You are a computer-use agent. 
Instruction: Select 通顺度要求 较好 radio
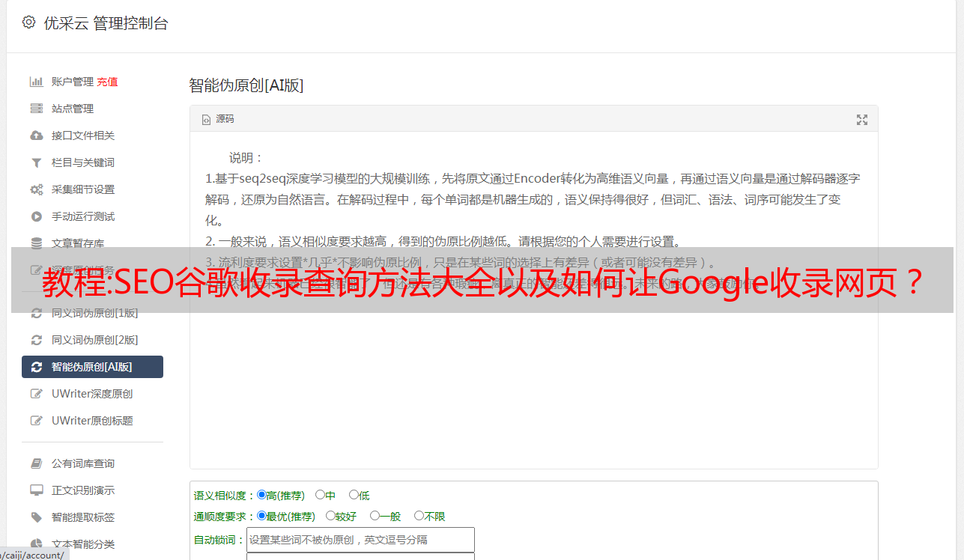point(330,516)
